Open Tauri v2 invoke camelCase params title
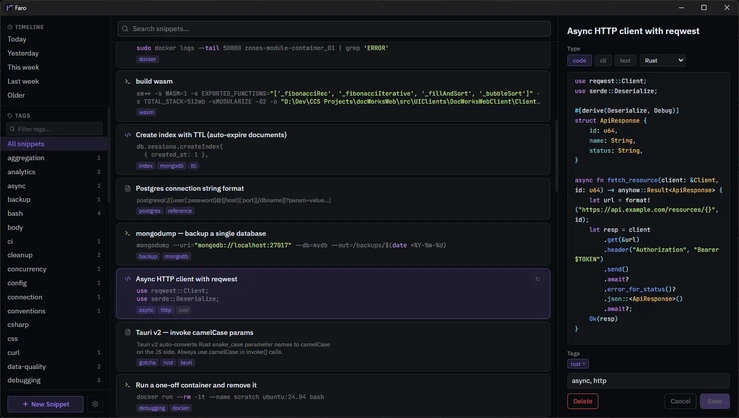 point(195,333)
